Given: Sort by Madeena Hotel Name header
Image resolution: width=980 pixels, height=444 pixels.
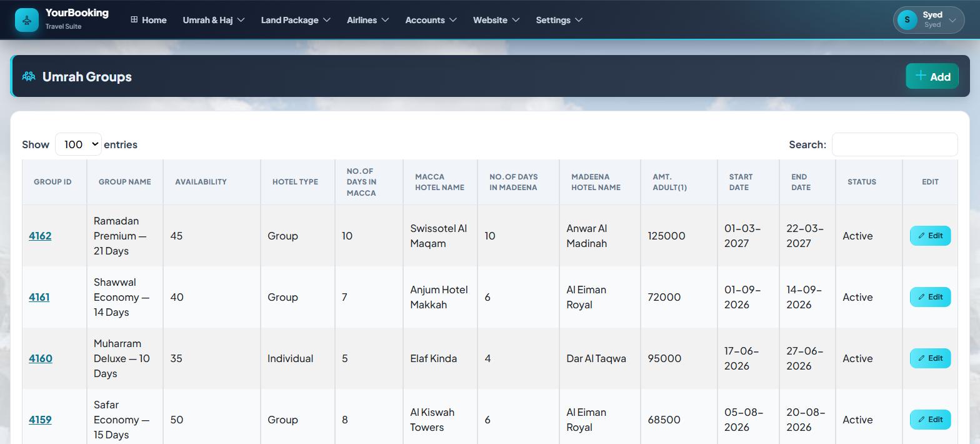Looking at the screenshot, I should pyautogui.click(x=600, y=182).
